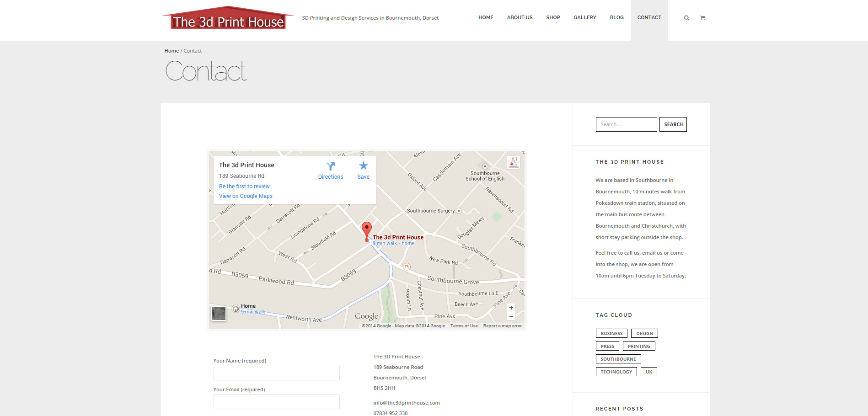Image resolution: width=868 pixels, height=416 pixels.
Task: Open the Gallery menu item
Action: [x=584, y=17]
